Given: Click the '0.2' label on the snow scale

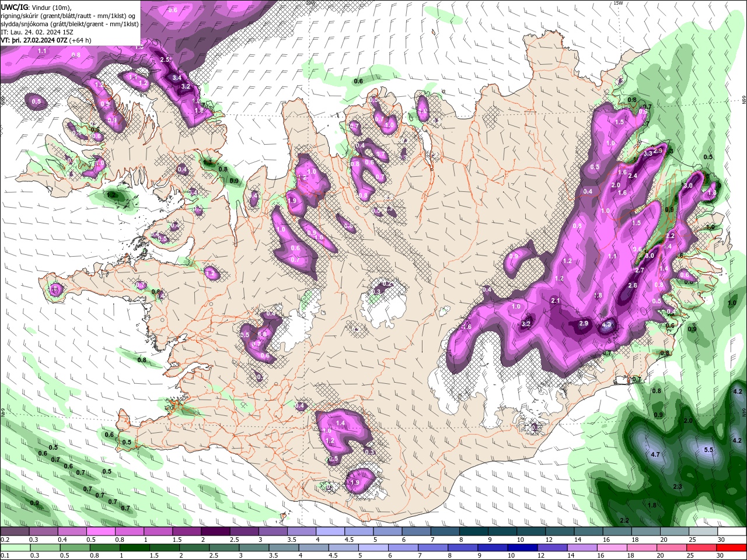Looking at the screenshot, I should [x=5, y=540].
